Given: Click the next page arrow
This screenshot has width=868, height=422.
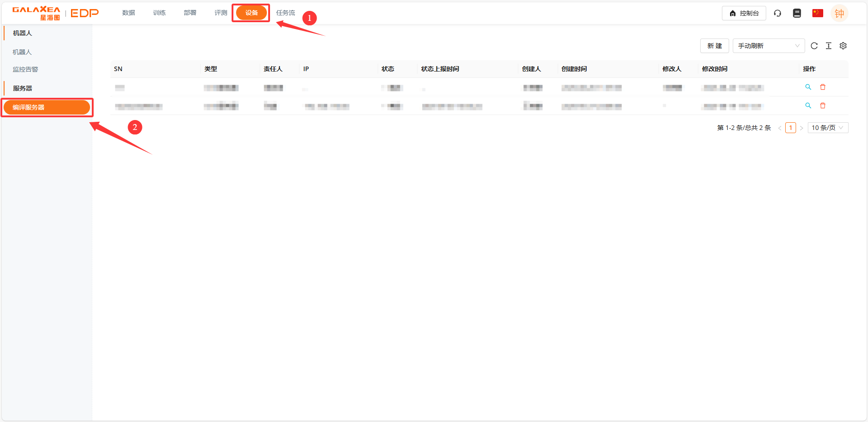Looking at the screenshot, I should [x=802, y=127].
